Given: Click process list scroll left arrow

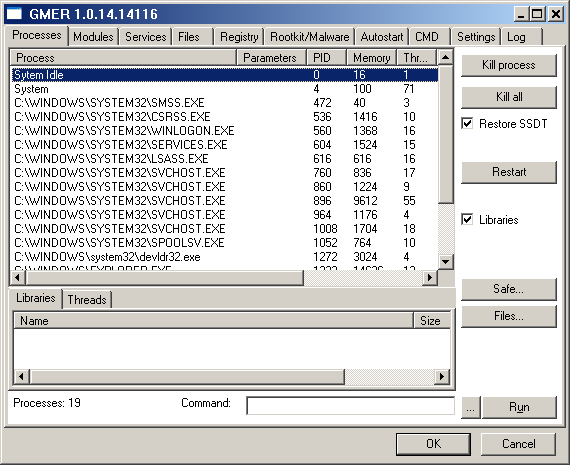Looking at the screenshot, I should 17,278.
